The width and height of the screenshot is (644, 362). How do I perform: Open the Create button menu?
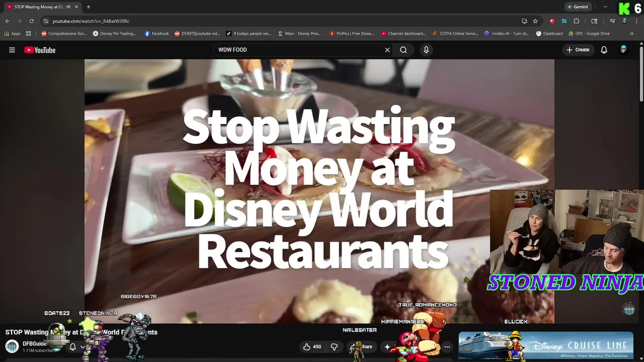[578, 50]
